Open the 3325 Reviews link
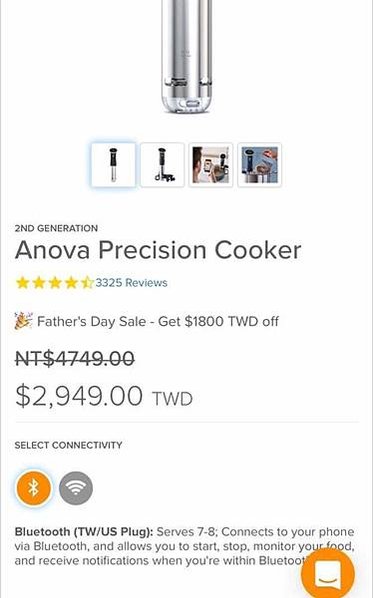 click(131, 283)
